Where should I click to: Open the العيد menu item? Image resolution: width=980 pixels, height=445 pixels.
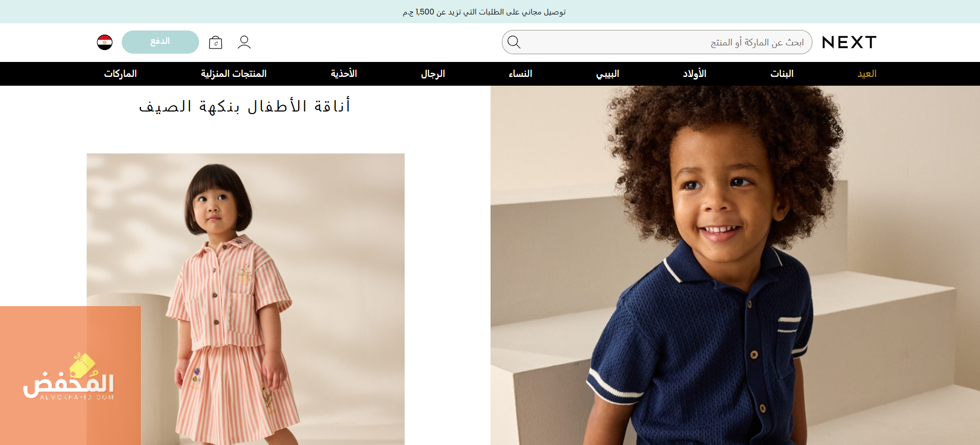pos(867,74)
